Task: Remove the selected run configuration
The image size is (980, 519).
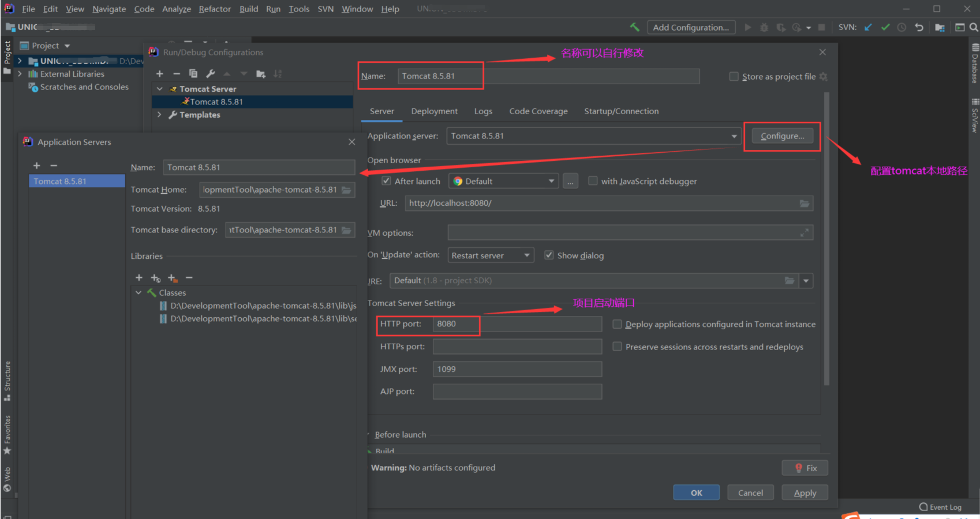Action: pos(177,74)
